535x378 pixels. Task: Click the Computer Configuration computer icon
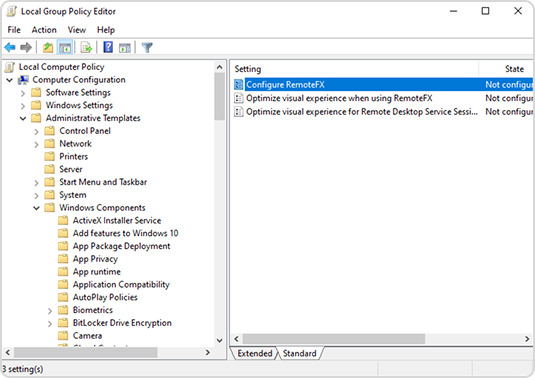[x=23, y=80]
